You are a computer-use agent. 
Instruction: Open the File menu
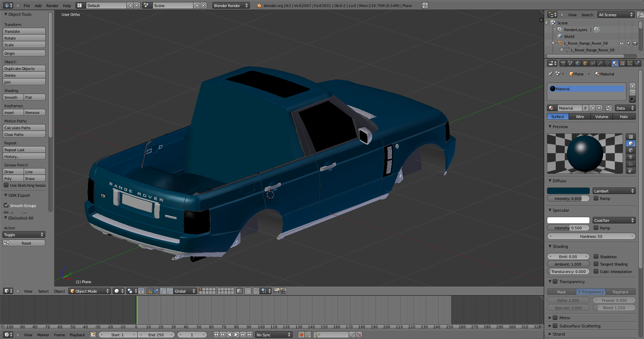coord(27,5)
